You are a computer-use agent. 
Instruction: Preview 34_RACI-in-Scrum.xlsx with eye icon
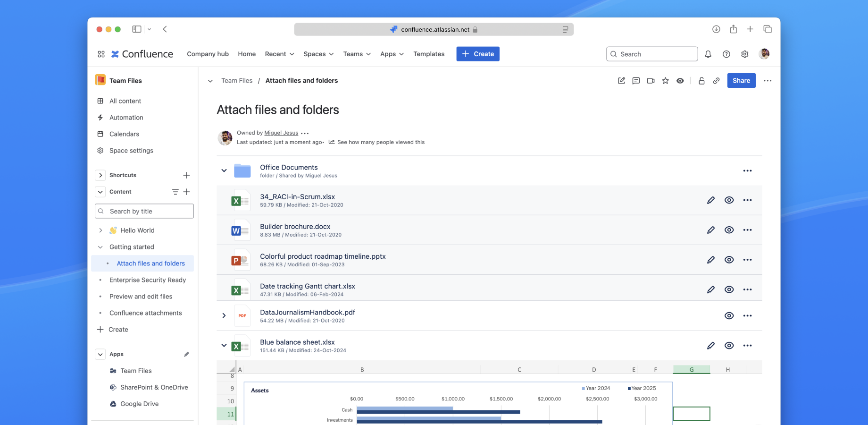[729, 200]
